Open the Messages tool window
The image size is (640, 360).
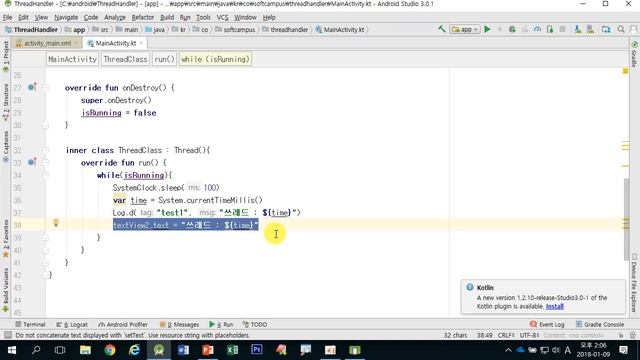(179, 324)
